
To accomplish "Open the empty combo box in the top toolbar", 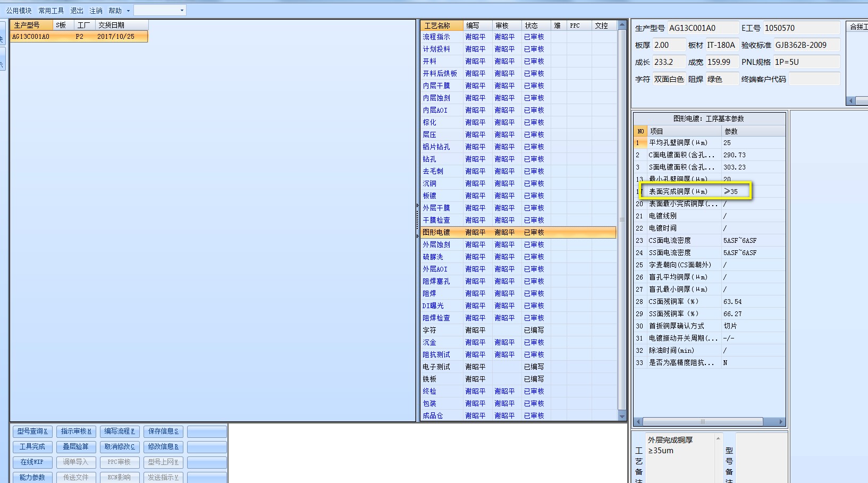I will coord(159,11).
